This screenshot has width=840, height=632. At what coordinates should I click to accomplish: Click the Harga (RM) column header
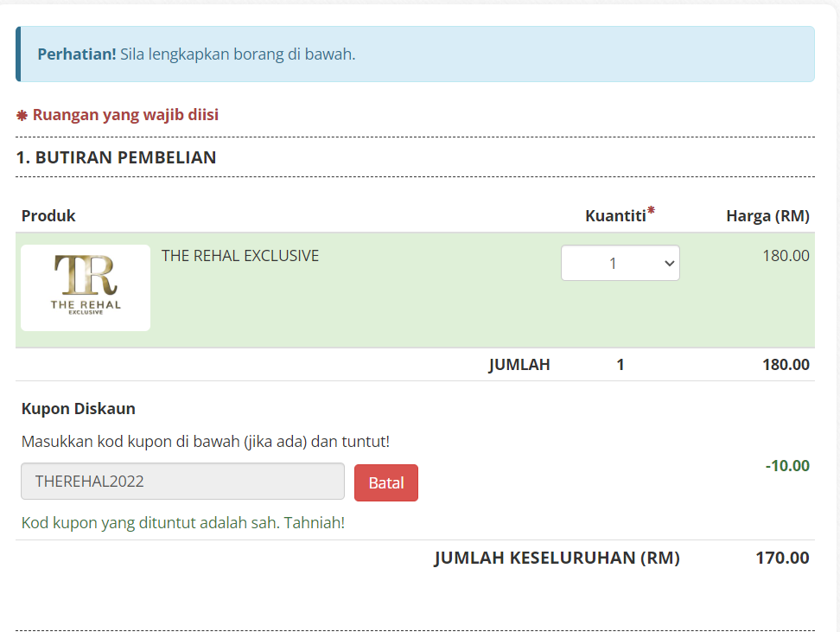[767, 215]
